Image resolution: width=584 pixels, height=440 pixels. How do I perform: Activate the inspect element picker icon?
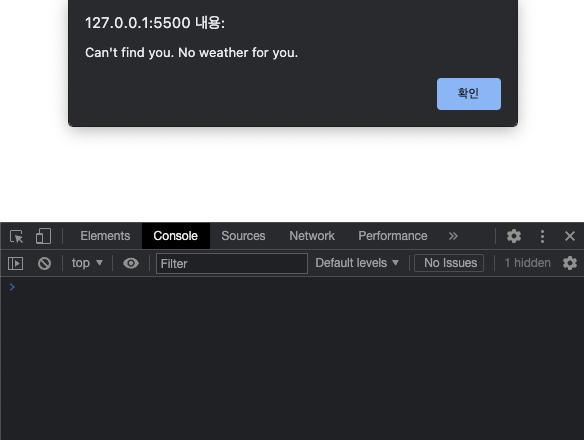tap(16, 236)
